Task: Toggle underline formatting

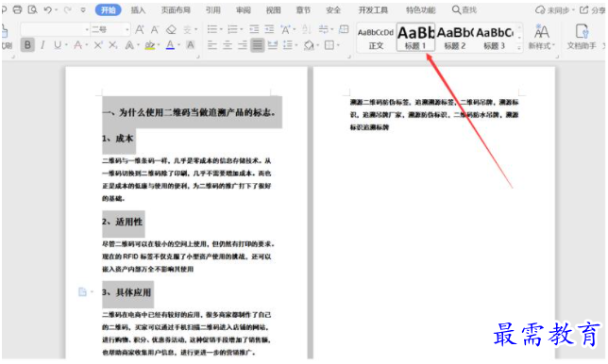Action: (58, 45)
